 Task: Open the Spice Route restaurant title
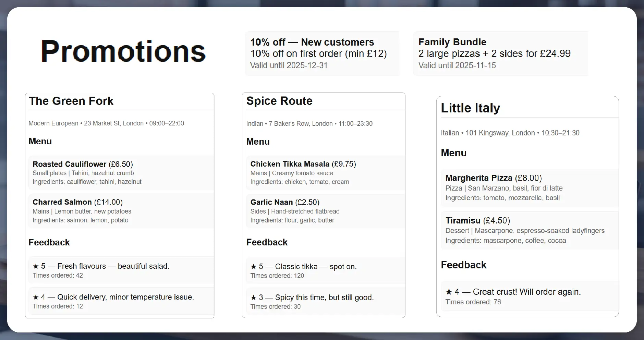click(x=279, y=101)
